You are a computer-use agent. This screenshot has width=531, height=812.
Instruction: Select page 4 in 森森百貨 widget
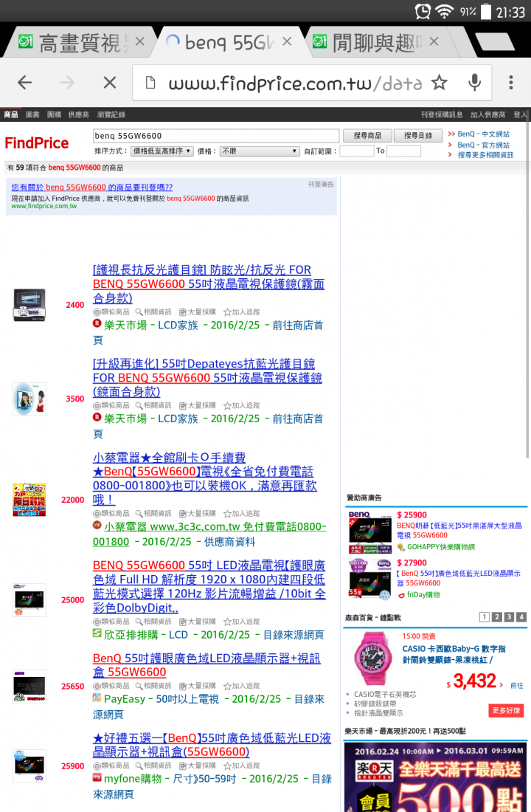(521, 617)
